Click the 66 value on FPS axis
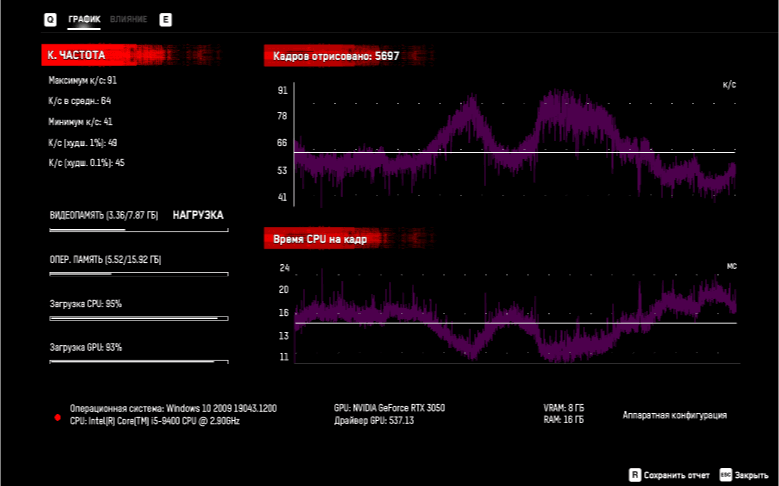 coord(282,143)
